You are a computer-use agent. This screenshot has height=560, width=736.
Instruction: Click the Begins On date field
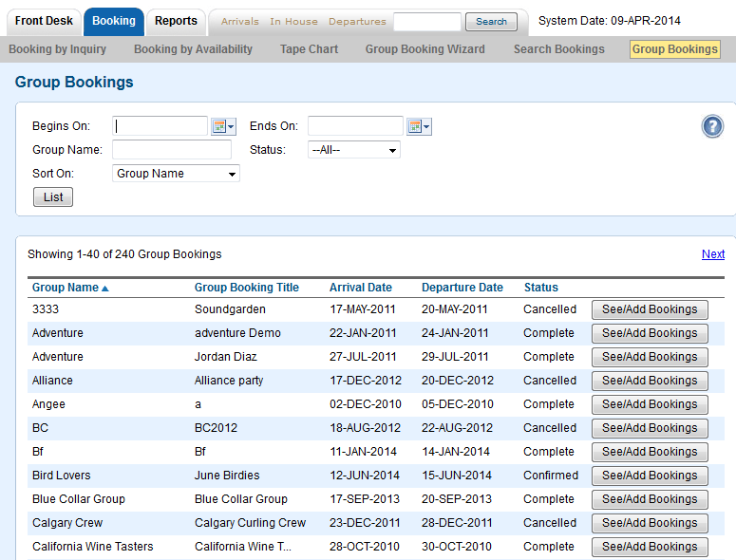click(x=160, y=125)
